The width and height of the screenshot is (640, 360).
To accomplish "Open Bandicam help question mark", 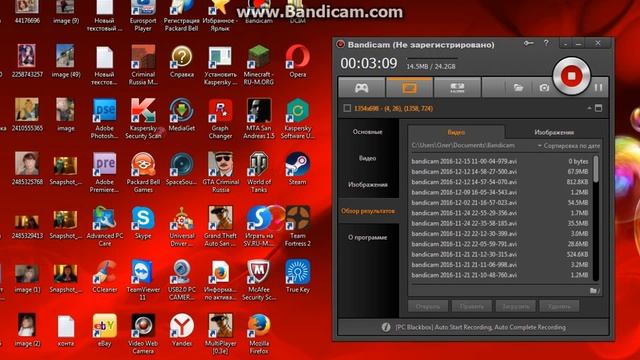I will pyautogui.click(x=546, y=43).
